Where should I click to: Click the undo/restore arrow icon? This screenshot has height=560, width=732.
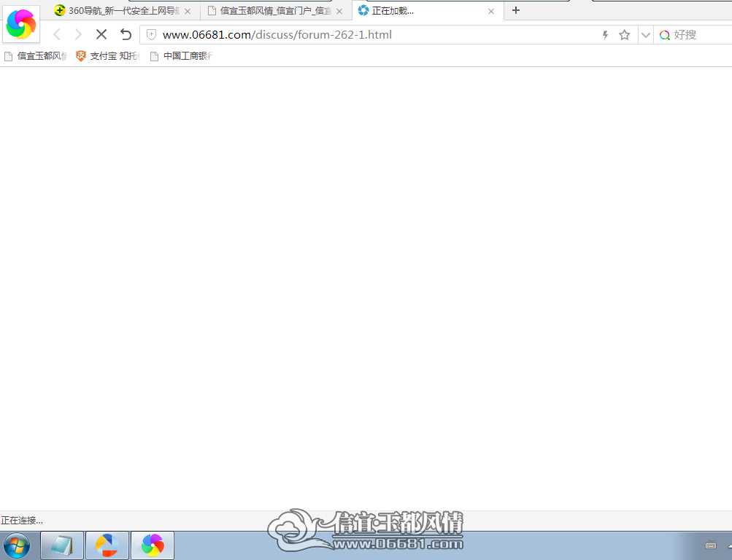point(126,34)
